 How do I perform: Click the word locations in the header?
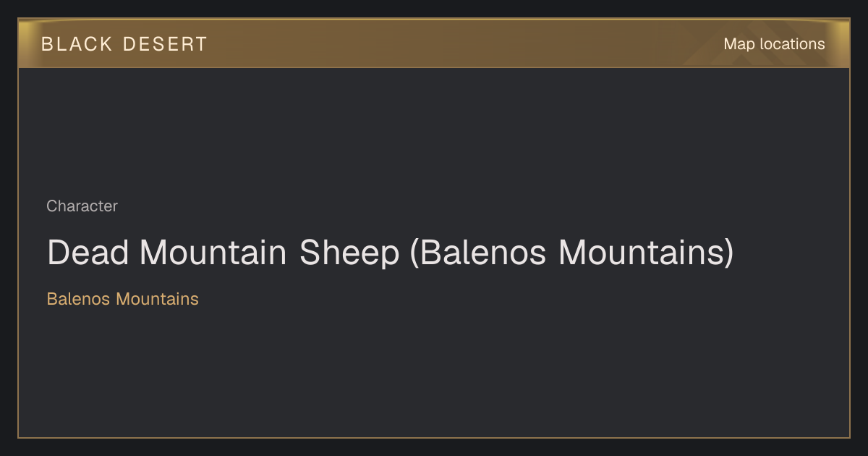[x=792, y=44]
